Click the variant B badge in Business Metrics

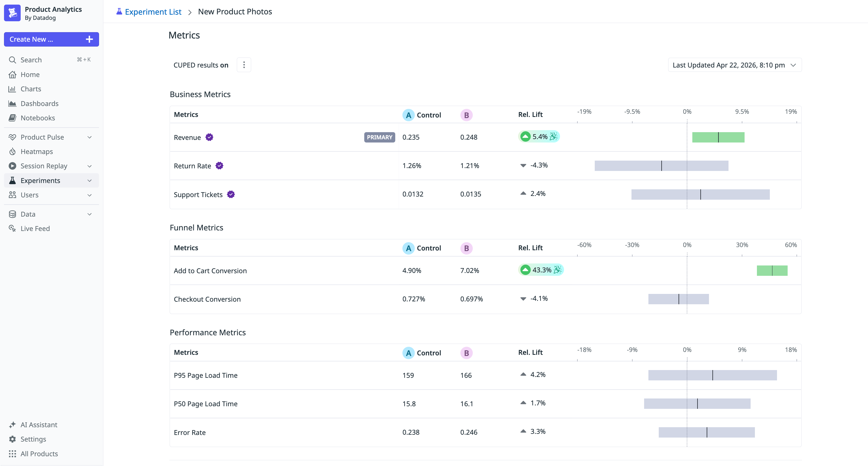click(466, 115)
